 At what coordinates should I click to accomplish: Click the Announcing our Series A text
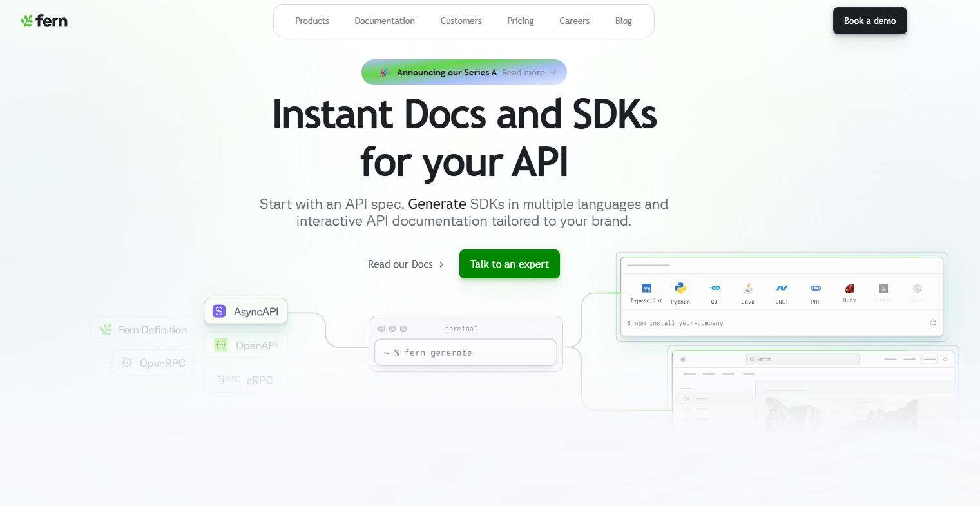[447, 72]
